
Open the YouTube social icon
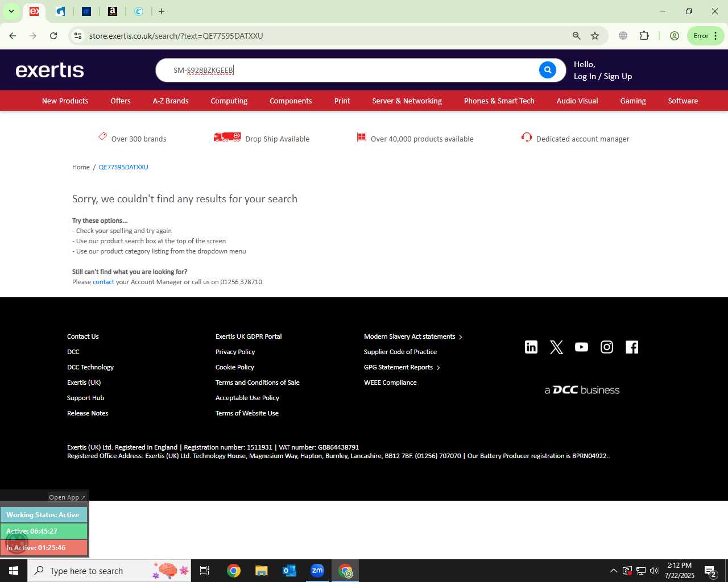click(x=581, y=347)
